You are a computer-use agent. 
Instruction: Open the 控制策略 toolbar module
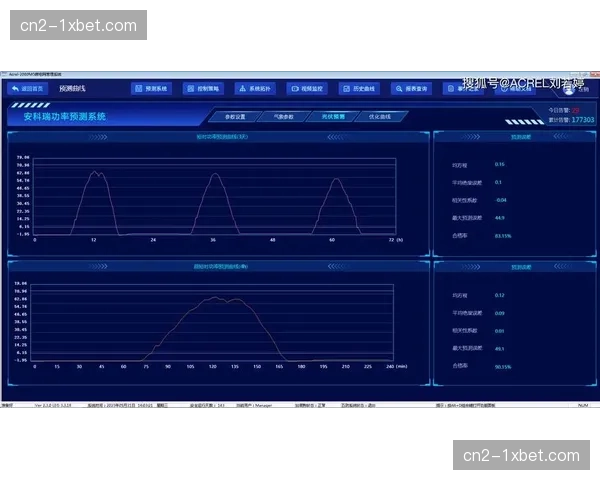tap(204, 88)
